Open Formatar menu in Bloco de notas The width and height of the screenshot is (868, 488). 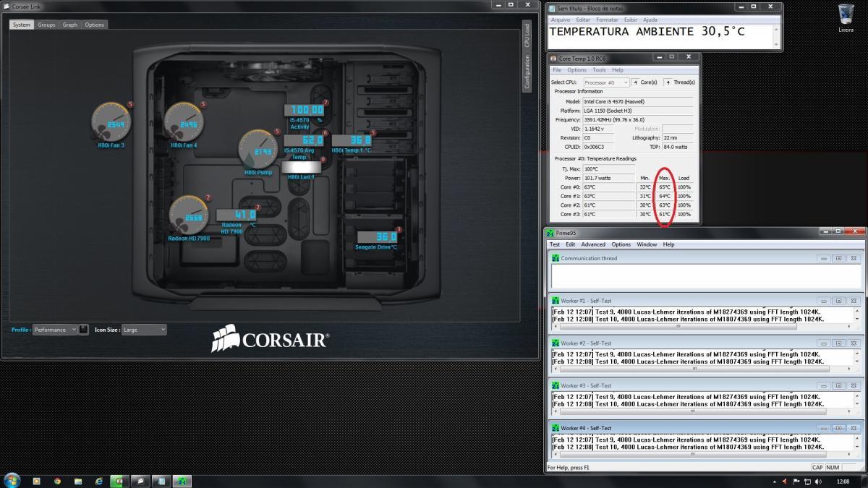click(x=607, y=20)
